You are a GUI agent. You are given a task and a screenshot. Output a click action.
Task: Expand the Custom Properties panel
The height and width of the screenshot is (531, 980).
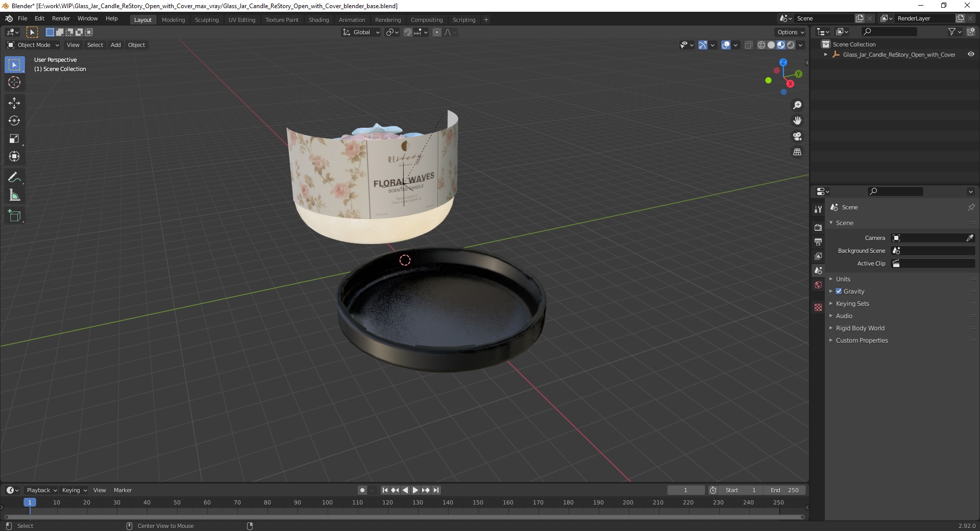(862, 340)
